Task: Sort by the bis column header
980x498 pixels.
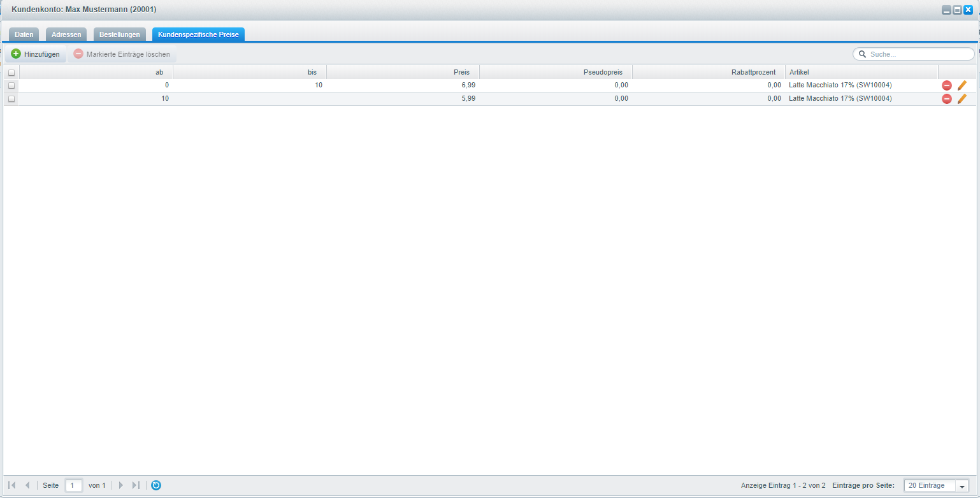Action: coord(250,72)
